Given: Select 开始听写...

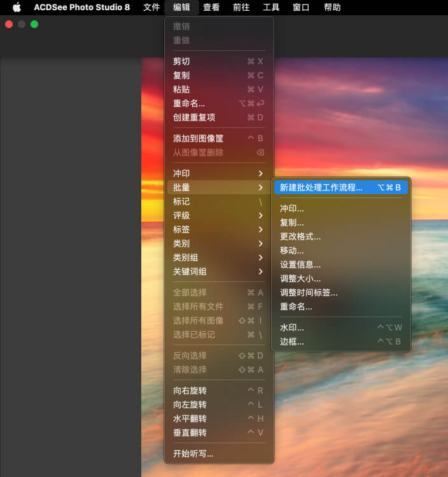Looking at the screenshot, I should pos(219,453).
